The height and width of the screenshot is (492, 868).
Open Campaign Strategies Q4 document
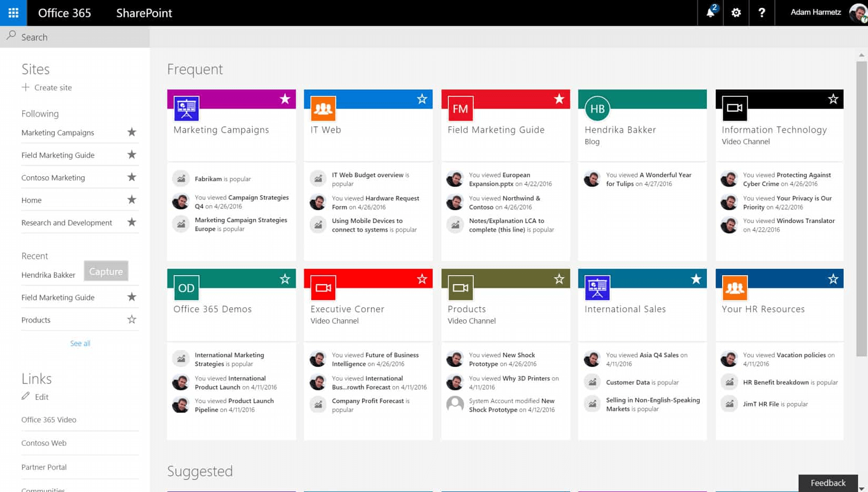(x=242, y=202)
